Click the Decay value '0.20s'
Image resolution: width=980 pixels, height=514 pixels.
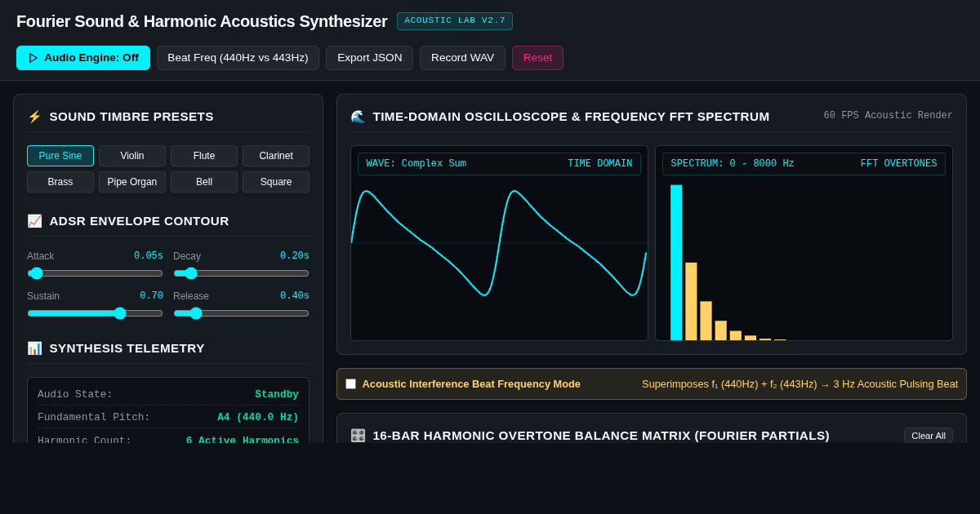point(295,256)
